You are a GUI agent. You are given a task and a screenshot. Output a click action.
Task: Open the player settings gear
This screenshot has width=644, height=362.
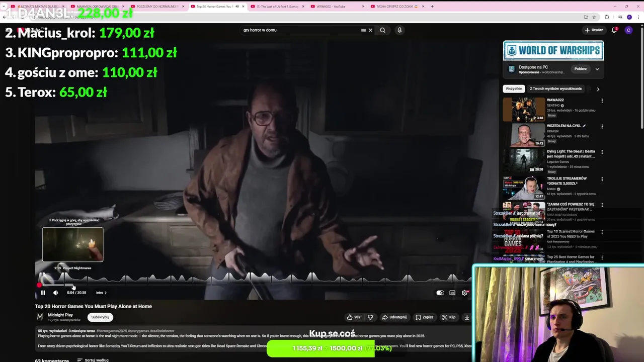tap(464, 293)
